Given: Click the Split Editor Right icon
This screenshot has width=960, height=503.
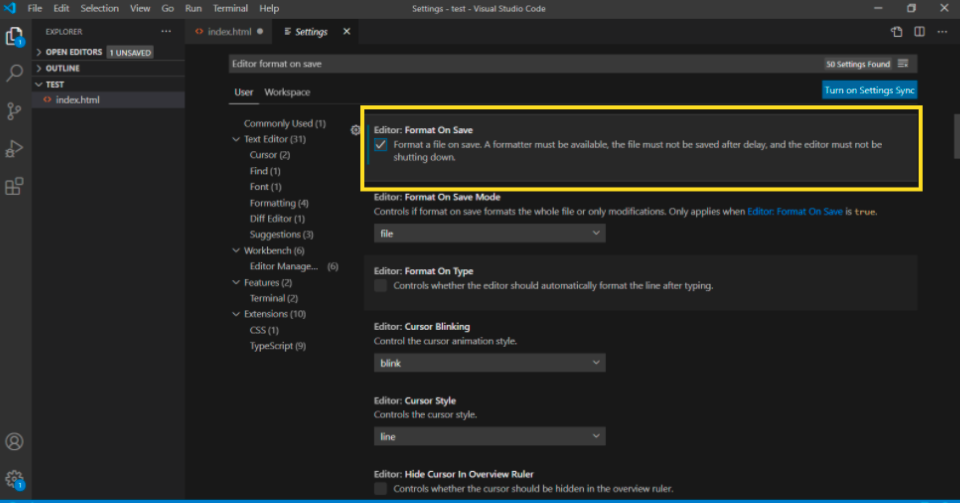Looking at the screenshot, I should coord(920,32).
